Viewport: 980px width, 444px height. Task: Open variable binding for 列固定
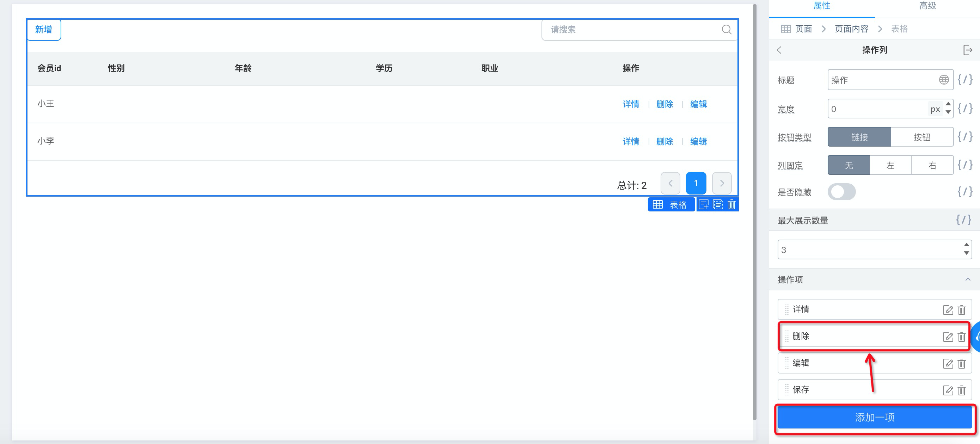(x=965, y=165)
